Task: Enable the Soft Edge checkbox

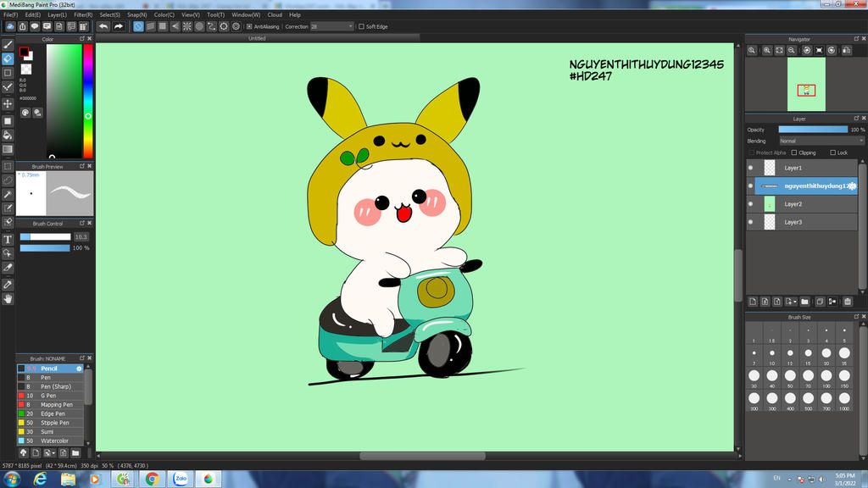Action: (361, 26)
